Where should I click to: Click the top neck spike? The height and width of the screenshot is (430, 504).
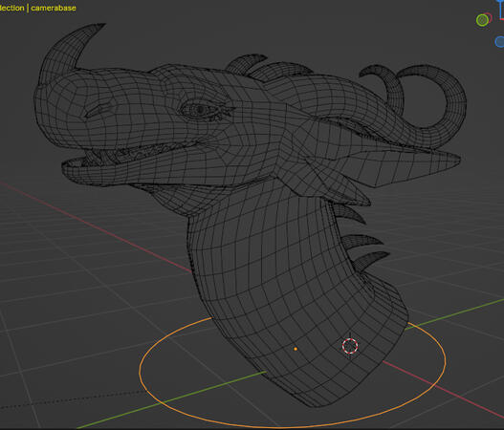click(x=349, y=213)
